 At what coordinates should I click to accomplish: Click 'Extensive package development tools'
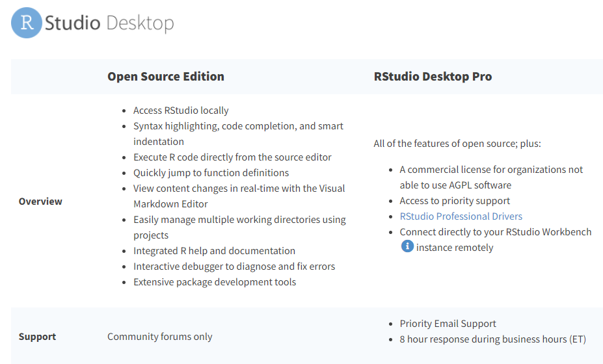pos(215,282)
